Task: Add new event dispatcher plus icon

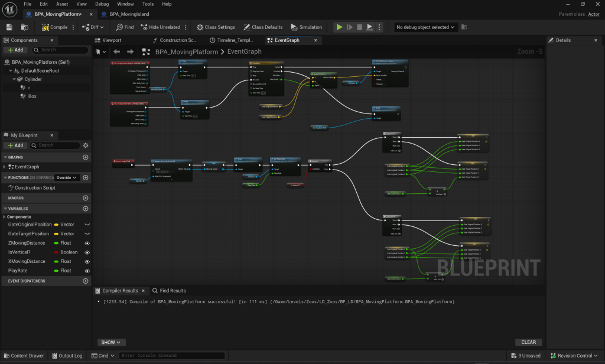Action: 86,281
